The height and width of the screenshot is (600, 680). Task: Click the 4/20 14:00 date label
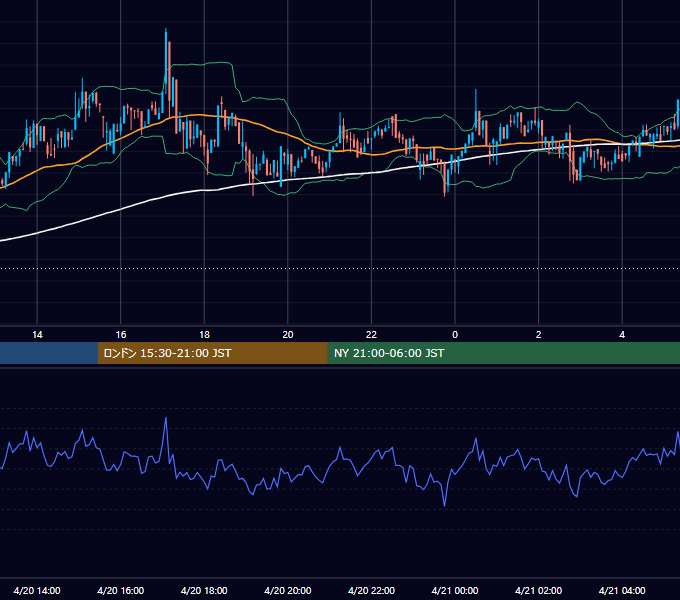[37, 590]
